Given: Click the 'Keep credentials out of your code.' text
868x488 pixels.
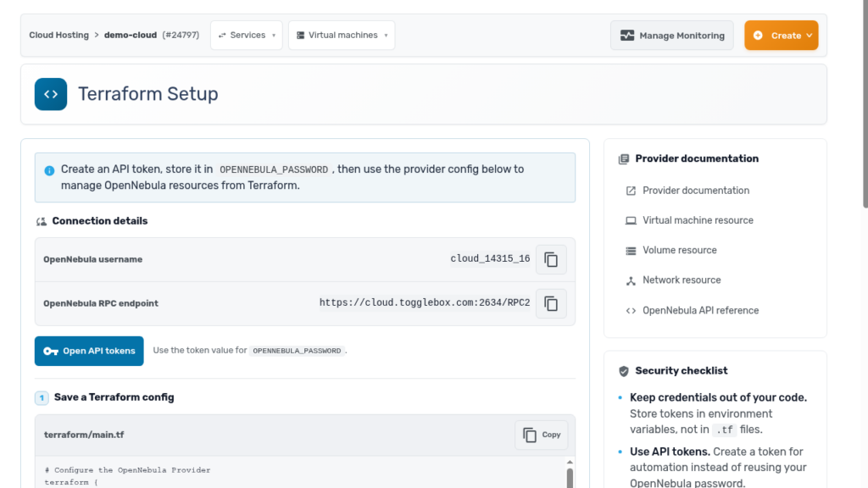Looking at the screenshot, I should (719, 397).
